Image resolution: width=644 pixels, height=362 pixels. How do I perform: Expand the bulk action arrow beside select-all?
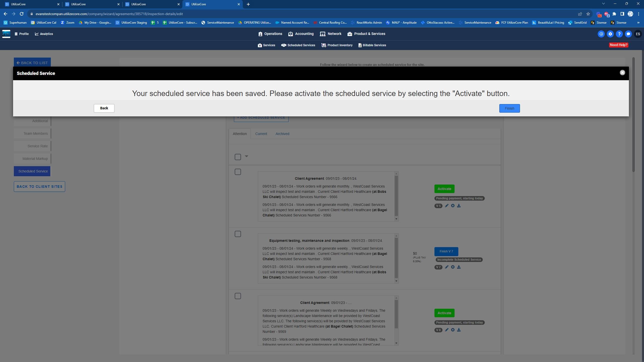tap(247, 156)
